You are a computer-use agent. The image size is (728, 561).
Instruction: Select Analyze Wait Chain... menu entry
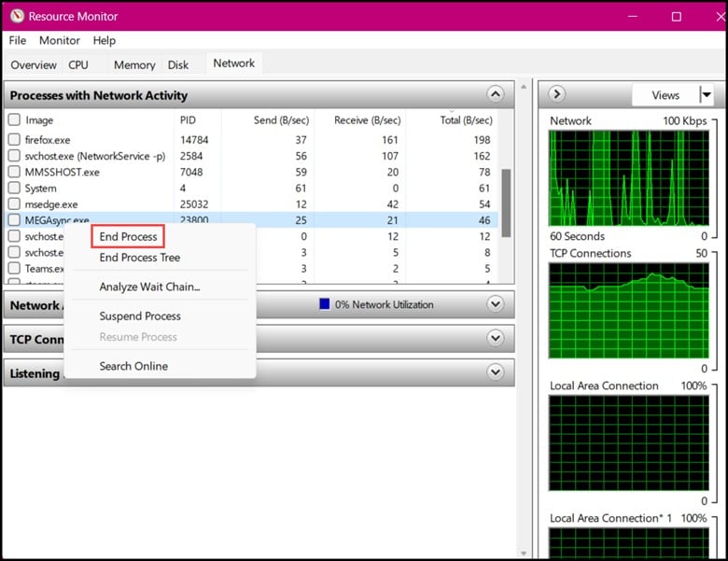pos(149,287)
